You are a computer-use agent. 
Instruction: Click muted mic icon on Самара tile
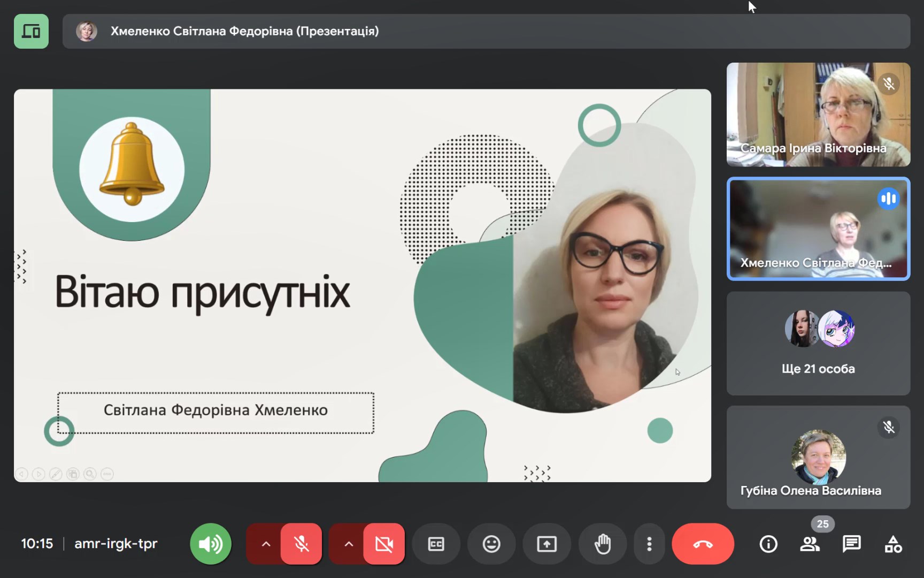[x=889, y=84]
